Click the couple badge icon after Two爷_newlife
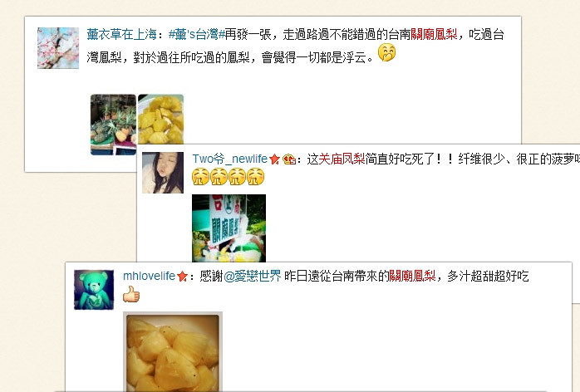 pyautogui.click(x=289, y=159)
